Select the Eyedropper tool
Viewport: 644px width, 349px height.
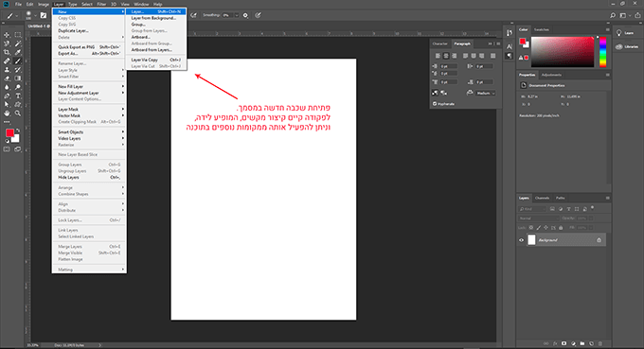pos(18,53)
